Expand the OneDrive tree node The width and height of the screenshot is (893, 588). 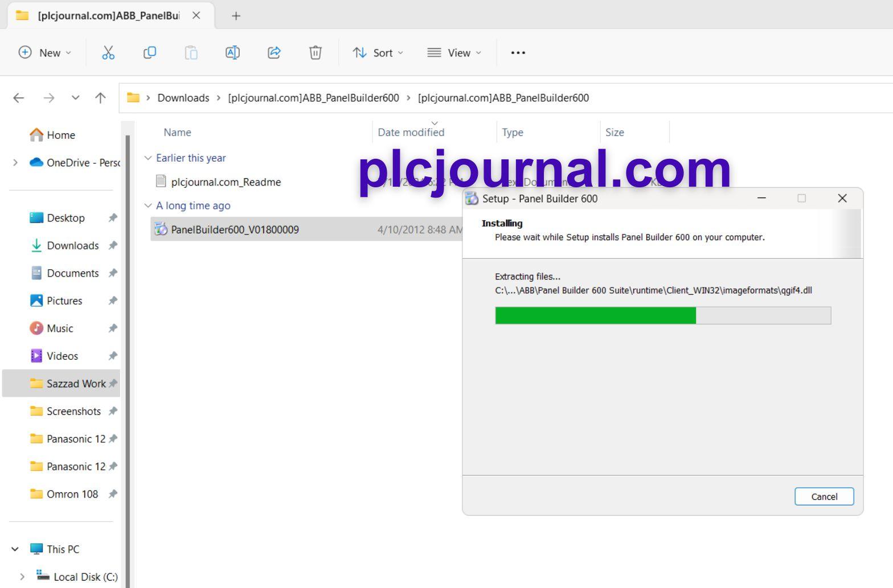pos(15,163)
